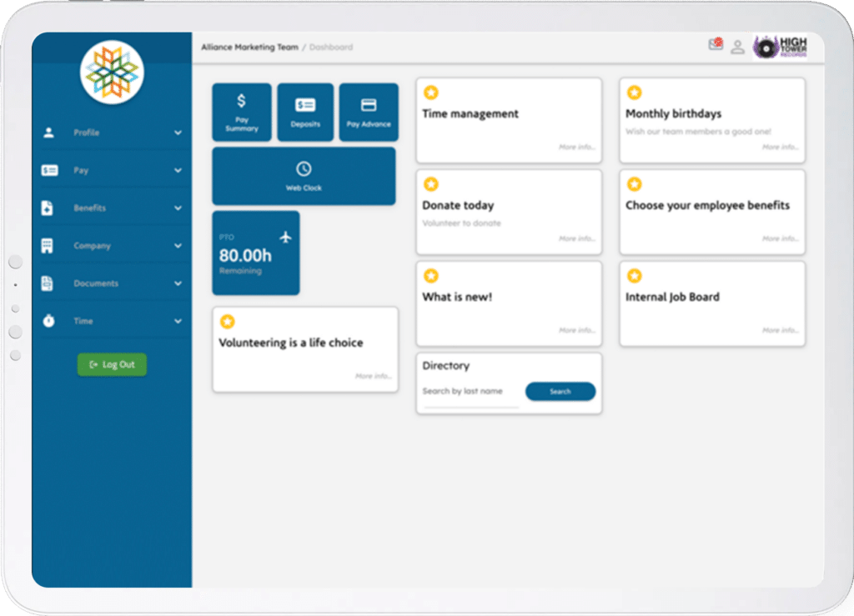Click the Log Out button

pyautogui.click(x=112, y=364)
